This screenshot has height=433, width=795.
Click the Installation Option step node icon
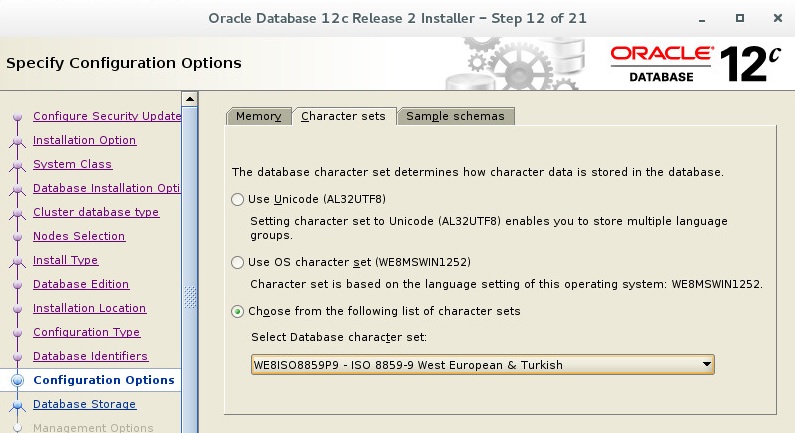pos(17,140)
